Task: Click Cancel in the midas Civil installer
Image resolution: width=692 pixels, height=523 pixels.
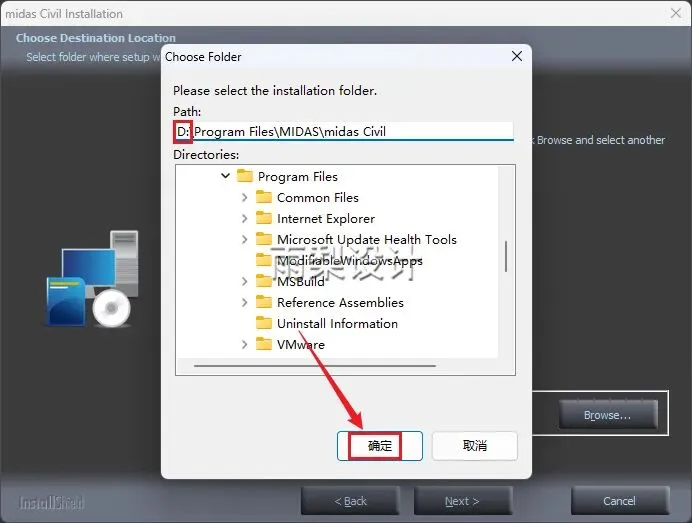Action: tap(620, 501)
